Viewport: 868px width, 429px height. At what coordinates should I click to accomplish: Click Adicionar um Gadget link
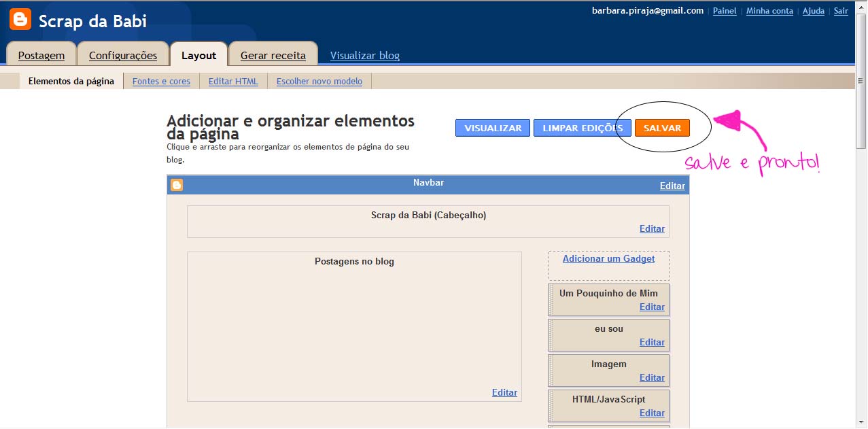[x=608, y=258]
